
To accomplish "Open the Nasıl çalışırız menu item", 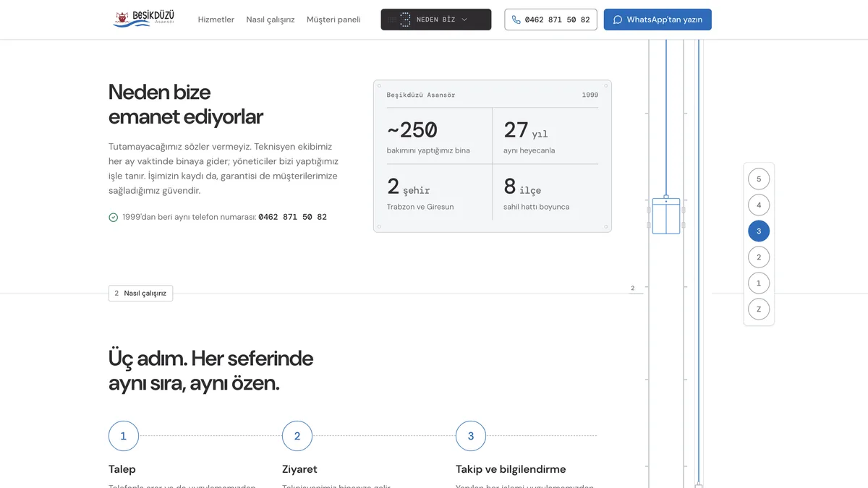I will click(271, 20).
